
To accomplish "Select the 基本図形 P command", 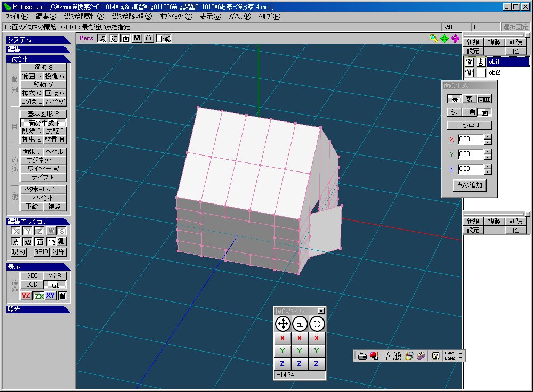I will (43, 114).
